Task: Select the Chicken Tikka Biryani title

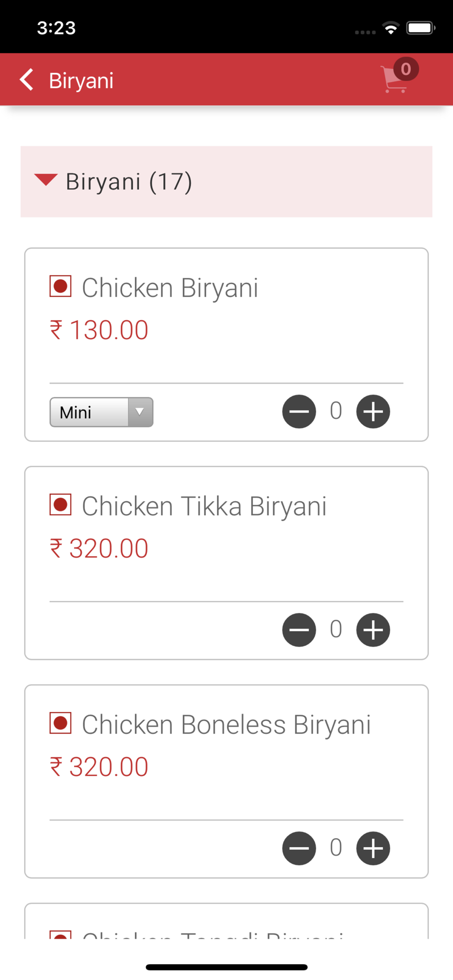Action: [x=204, y=506]
